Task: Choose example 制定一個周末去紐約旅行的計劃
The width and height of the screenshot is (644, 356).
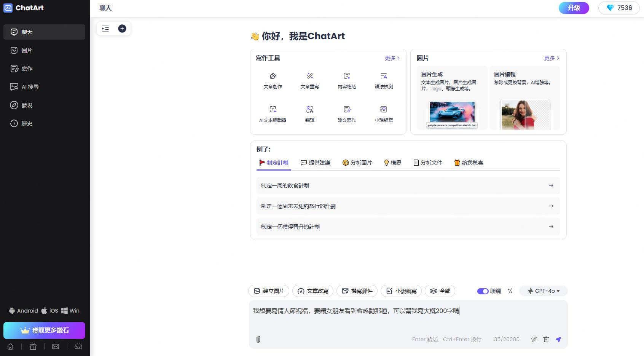Action: click(408, 206)
